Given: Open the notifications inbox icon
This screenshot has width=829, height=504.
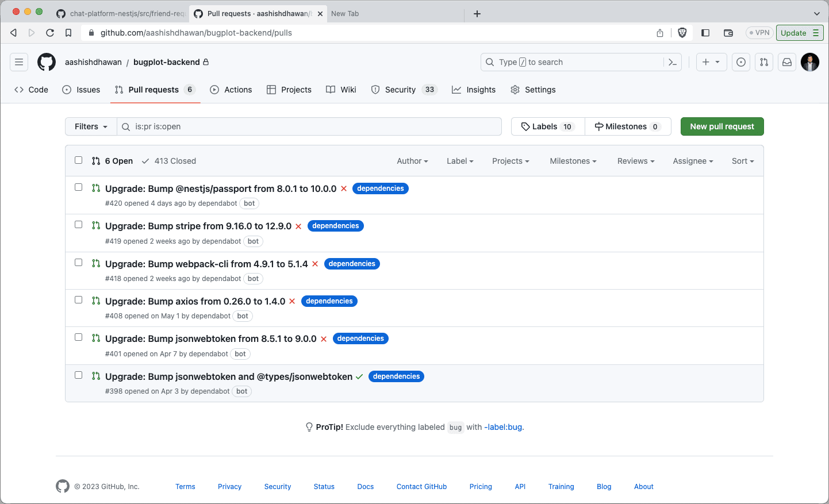Looking at the screenshot, I should tap(786, 61).
